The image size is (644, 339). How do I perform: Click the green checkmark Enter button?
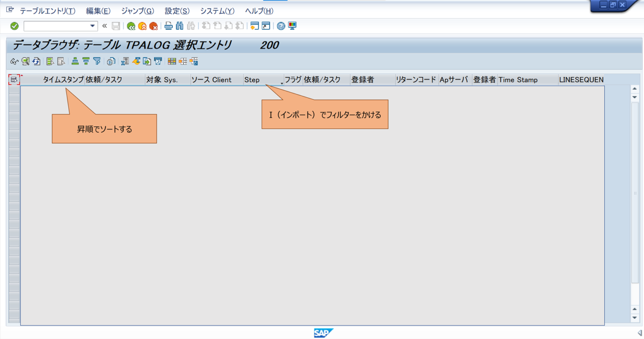coord(14,26)
